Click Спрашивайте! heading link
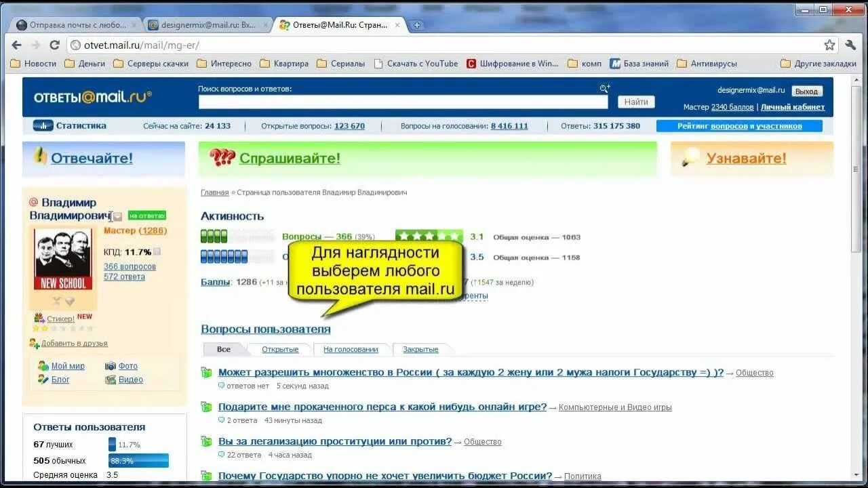The width and height of the screenshot is (868, 488). tap(290, 159)
